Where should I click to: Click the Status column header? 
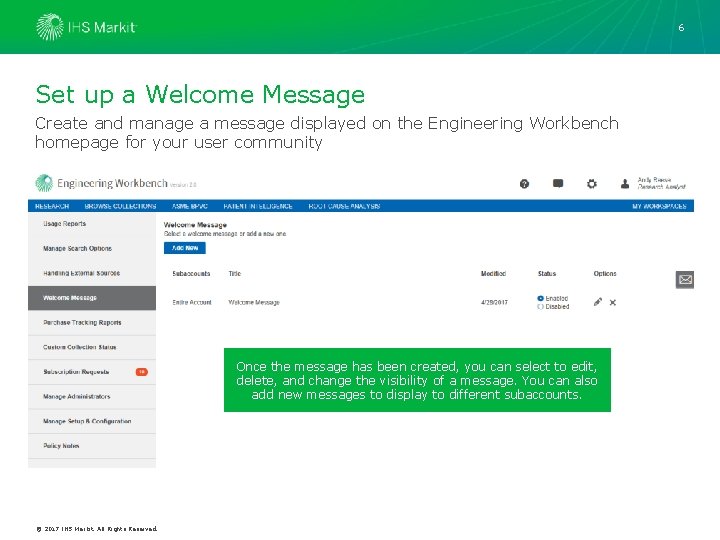click(547, 274)
